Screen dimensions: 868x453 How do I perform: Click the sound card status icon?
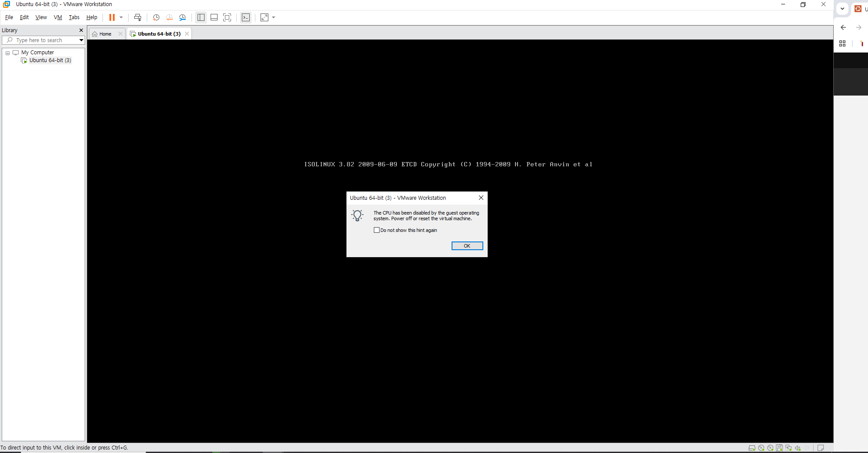pos(798,448)
